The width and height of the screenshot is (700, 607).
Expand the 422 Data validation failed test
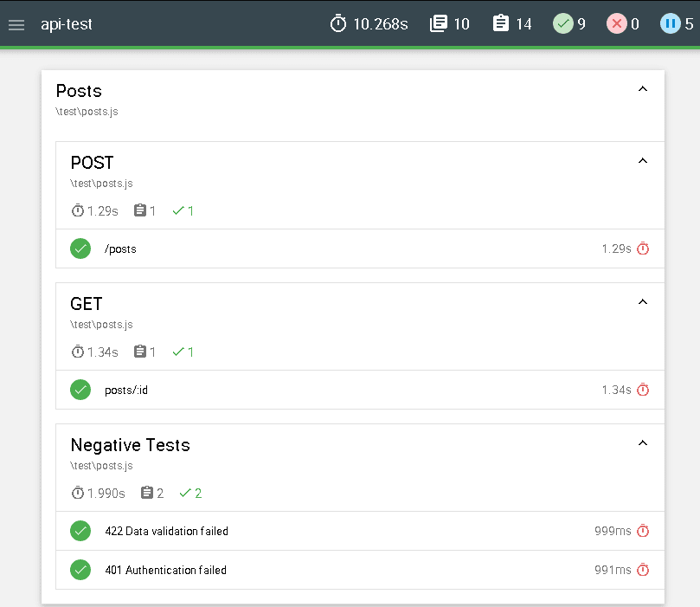pyautogui.click(x=360, y=531)
